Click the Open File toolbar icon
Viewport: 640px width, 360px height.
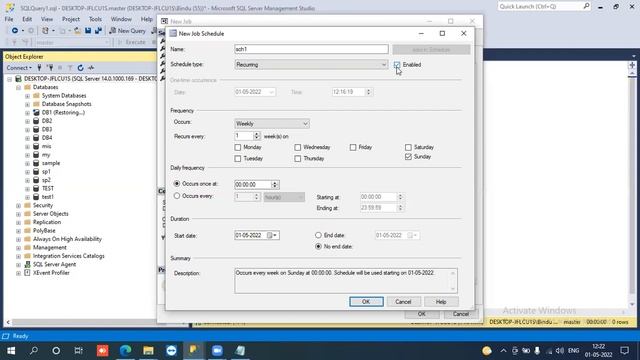pyautogui.click(x=77, y=31)
